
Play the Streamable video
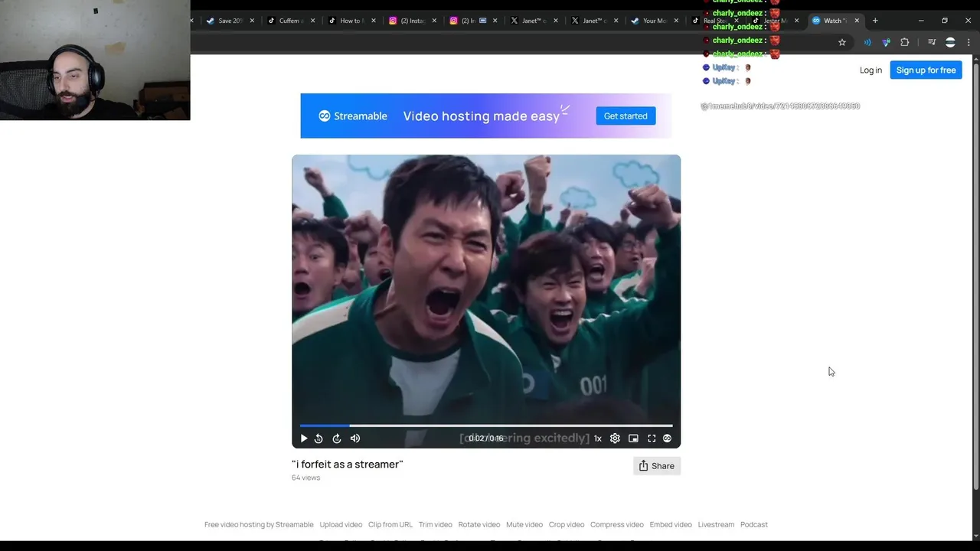click(304, 439)
